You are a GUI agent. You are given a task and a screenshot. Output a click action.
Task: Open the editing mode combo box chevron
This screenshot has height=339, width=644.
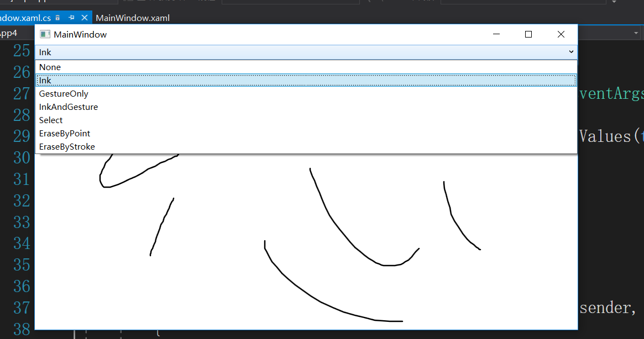click(x=570, y=51)
